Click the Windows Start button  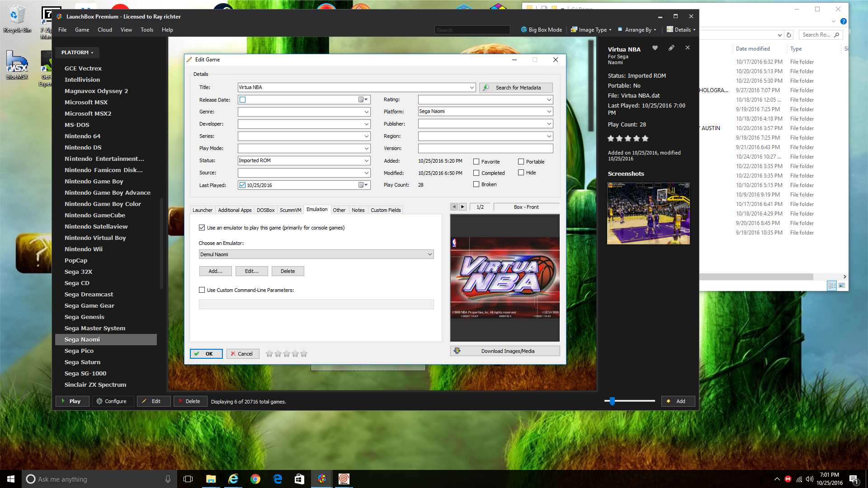pyautogui.click(x=11, y=479)
